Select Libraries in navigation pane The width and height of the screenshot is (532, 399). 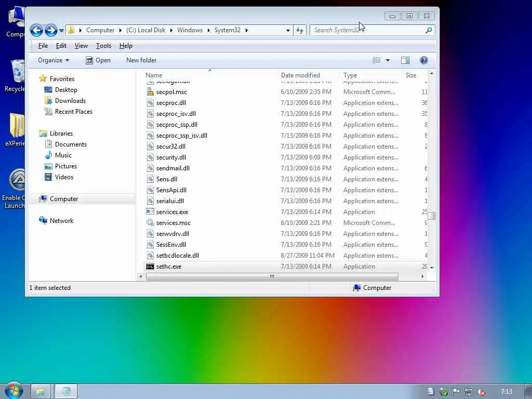[x=61, y=134]
